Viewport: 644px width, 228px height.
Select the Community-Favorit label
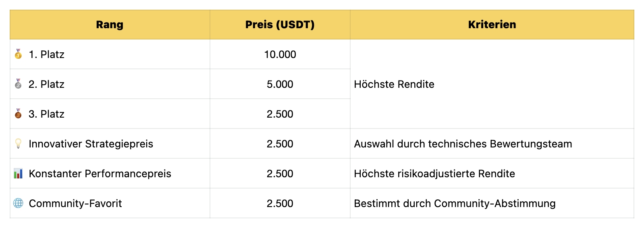coord(75,203)
